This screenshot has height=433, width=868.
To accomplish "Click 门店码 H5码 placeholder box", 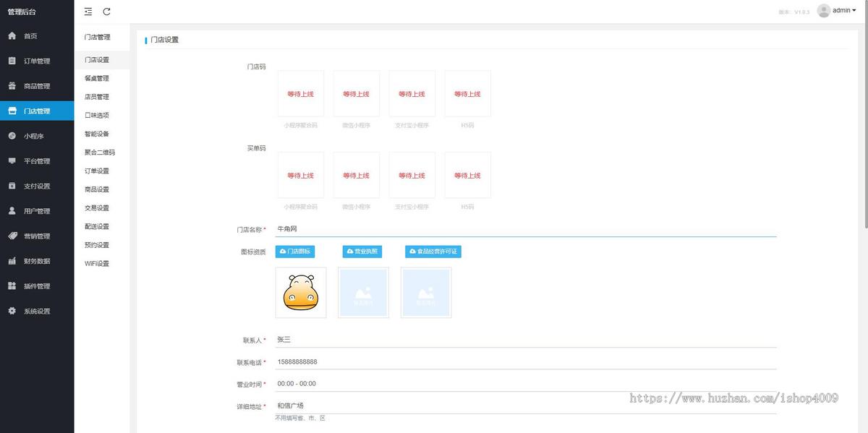I will point(468,94).
